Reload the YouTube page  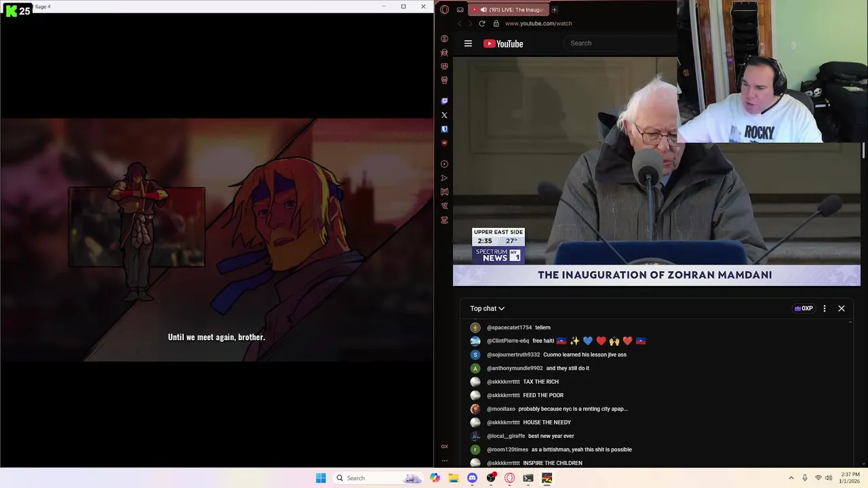pos(481,23)
